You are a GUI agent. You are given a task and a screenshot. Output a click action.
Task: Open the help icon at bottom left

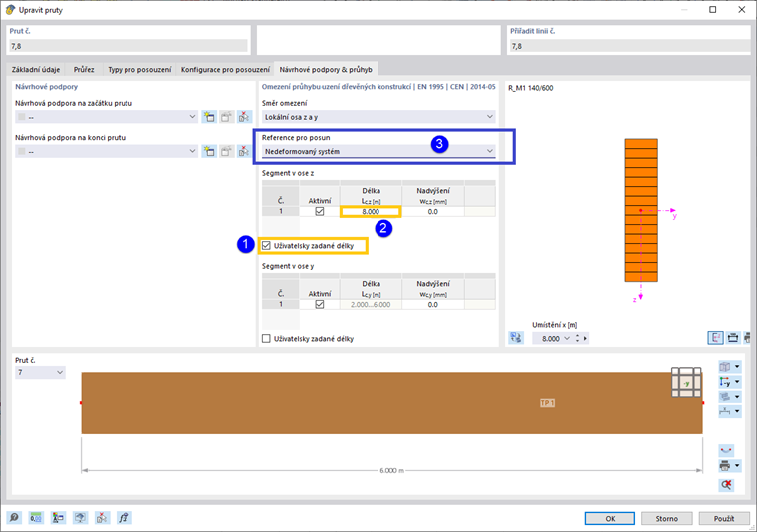14,518
